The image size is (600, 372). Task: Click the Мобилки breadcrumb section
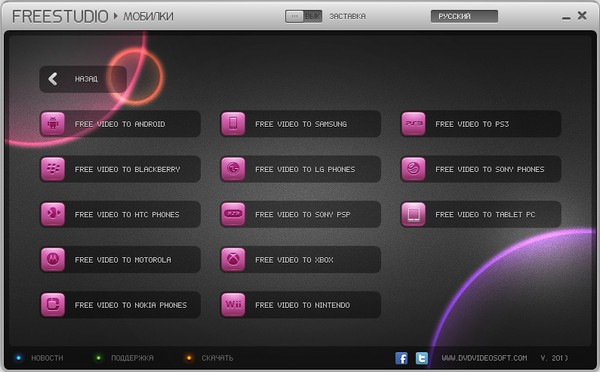(148, 16)
